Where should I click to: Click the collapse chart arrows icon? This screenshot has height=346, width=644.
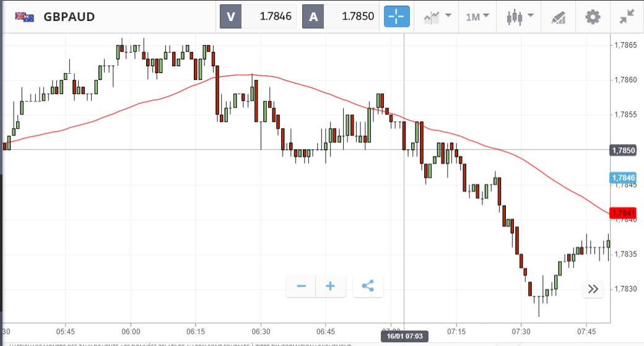click(627, 17)
